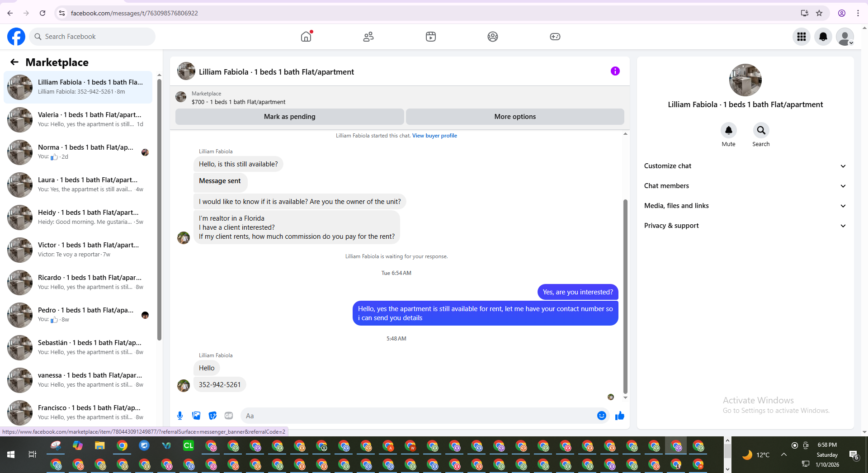
Task: View site information icon in address bar
Action: tap(62, 13)
